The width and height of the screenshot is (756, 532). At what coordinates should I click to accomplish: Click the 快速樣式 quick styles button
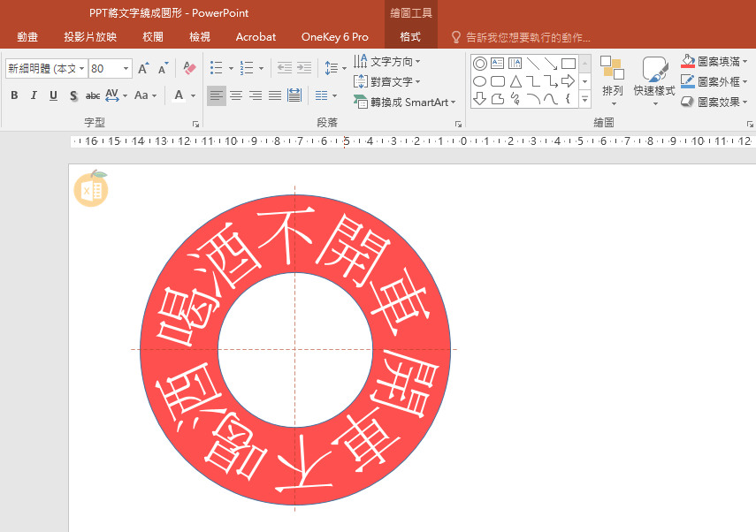tap(654, 78)
